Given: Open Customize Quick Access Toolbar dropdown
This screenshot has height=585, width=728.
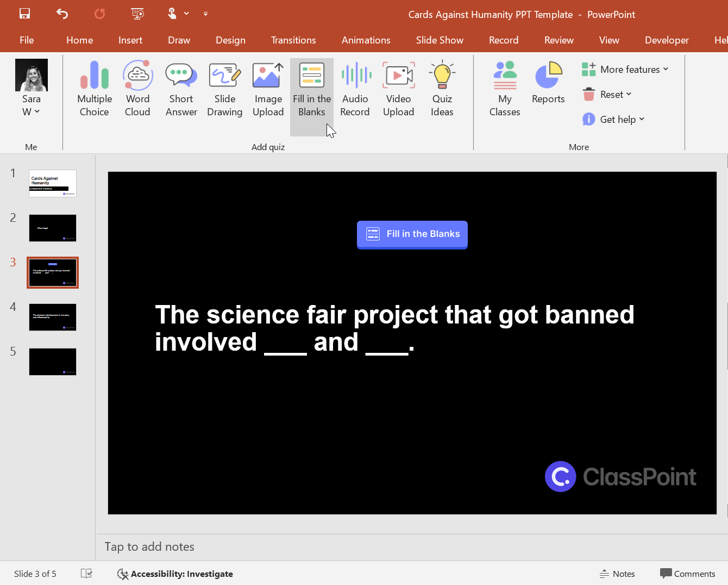Looking at the screenshot, I should [205, 14].
